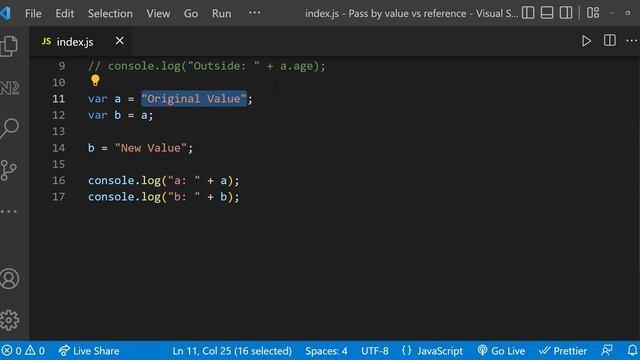640x360 pixels.
Task: Click line number 14 in the gutter
Action: point(58,148)
